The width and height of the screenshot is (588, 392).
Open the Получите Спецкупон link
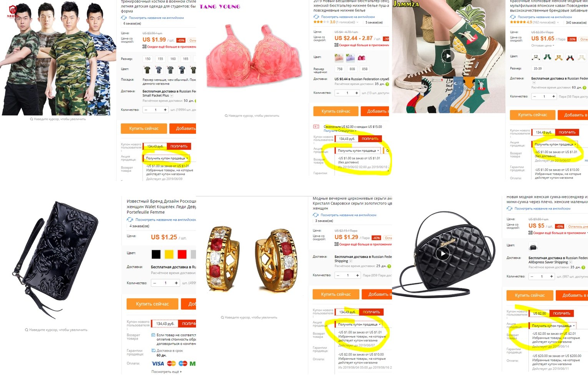pos(340,131)
